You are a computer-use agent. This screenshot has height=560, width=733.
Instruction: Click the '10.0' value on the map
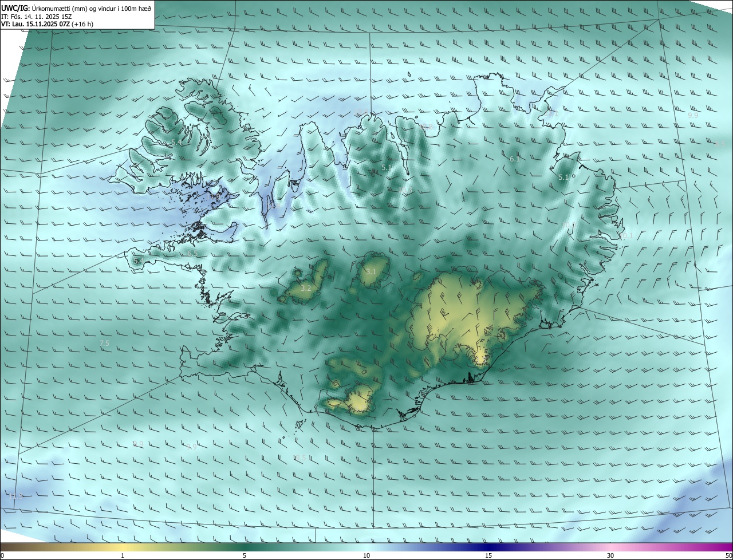(x=569, y=224)
